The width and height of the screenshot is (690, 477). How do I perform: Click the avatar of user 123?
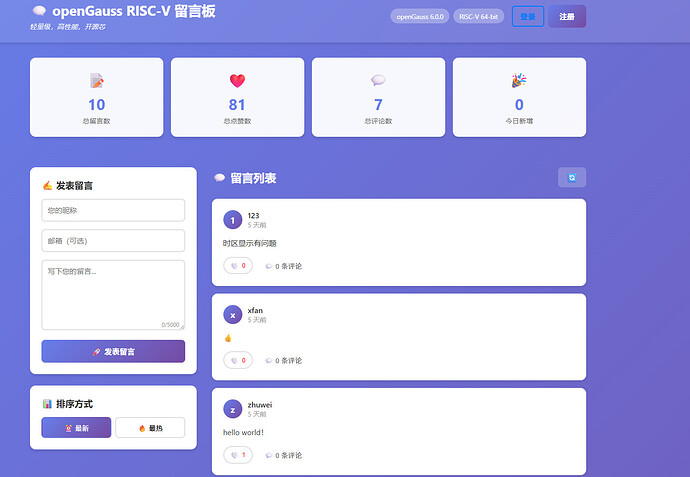(233, 220)
